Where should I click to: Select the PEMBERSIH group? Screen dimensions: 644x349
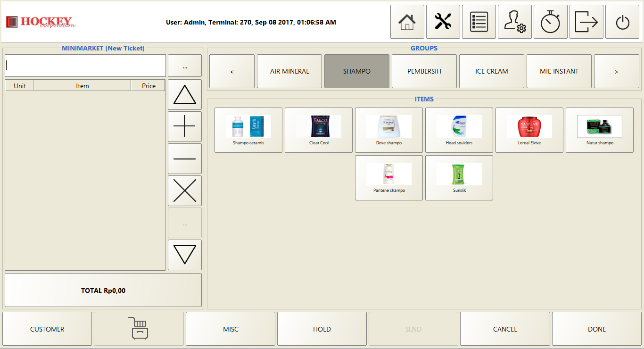pos(424,71)
